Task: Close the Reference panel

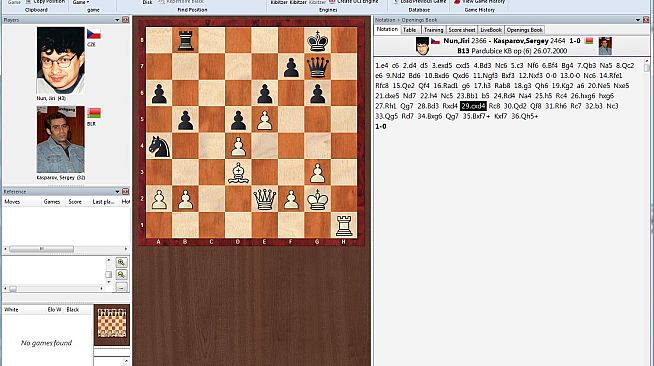Action: point(126,192)
